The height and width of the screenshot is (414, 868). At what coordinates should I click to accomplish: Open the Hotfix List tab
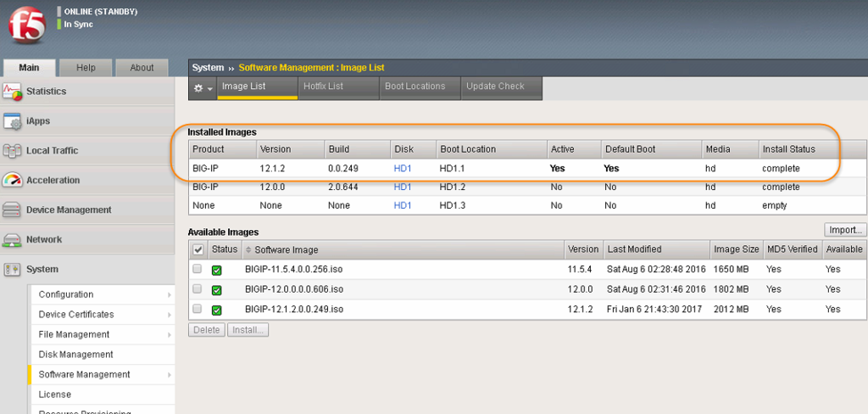pos(339,87)
